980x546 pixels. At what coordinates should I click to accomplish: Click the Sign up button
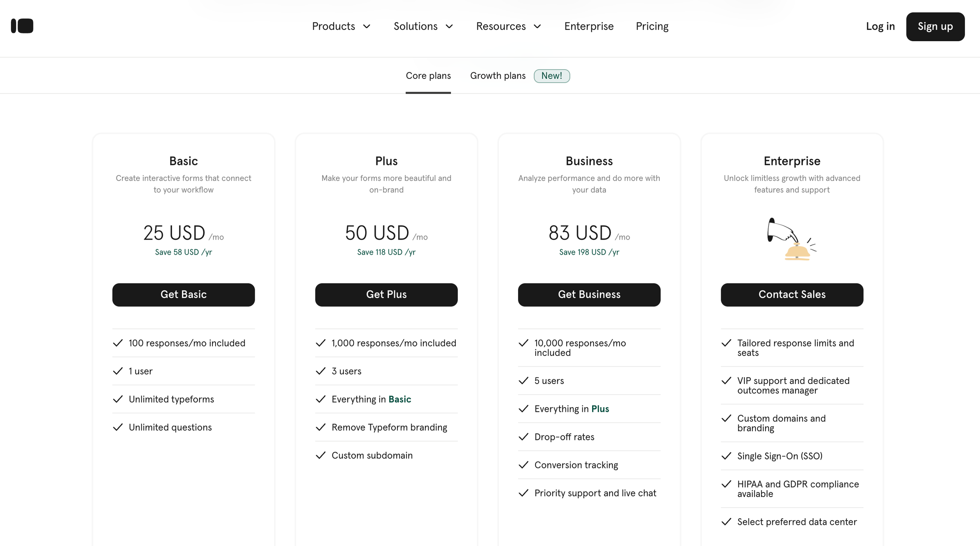click(x=935, y=27)
